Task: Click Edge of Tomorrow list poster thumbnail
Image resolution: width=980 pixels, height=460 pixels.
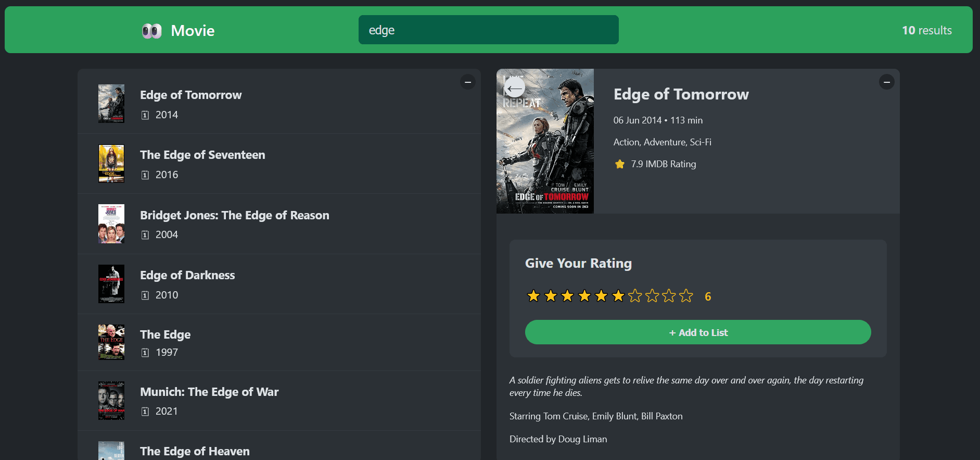Action: click(111, 104)
